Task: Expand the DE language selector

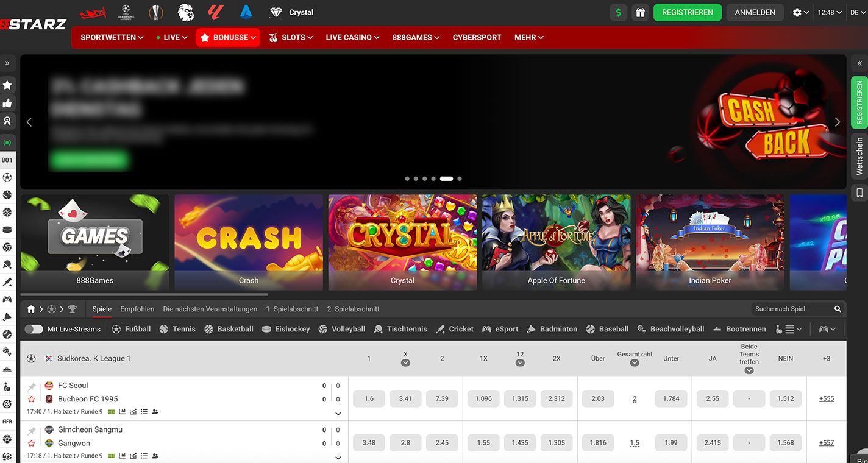Action: point(856,12)
